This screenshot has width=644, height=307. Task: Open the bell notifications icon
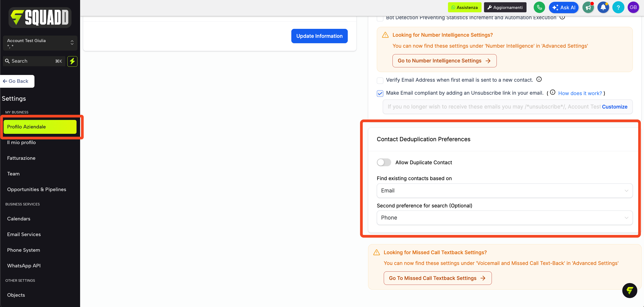603,8
